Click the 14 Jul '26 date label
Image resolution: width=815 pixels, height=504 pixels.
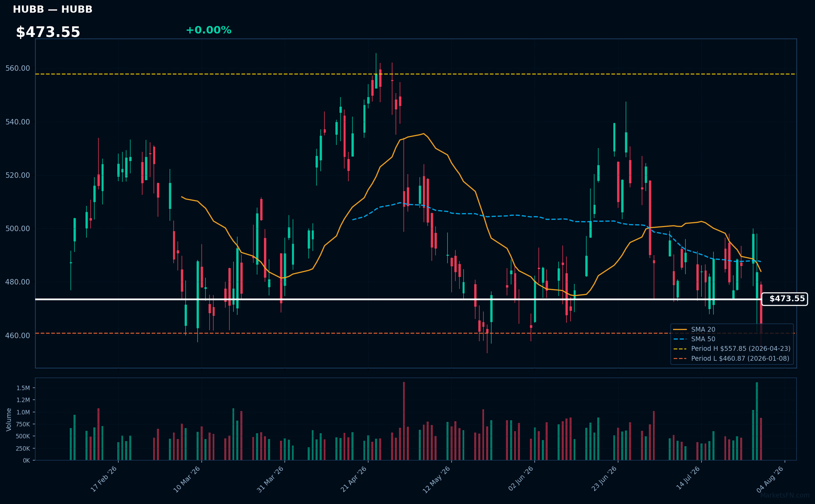pos(688,478)
